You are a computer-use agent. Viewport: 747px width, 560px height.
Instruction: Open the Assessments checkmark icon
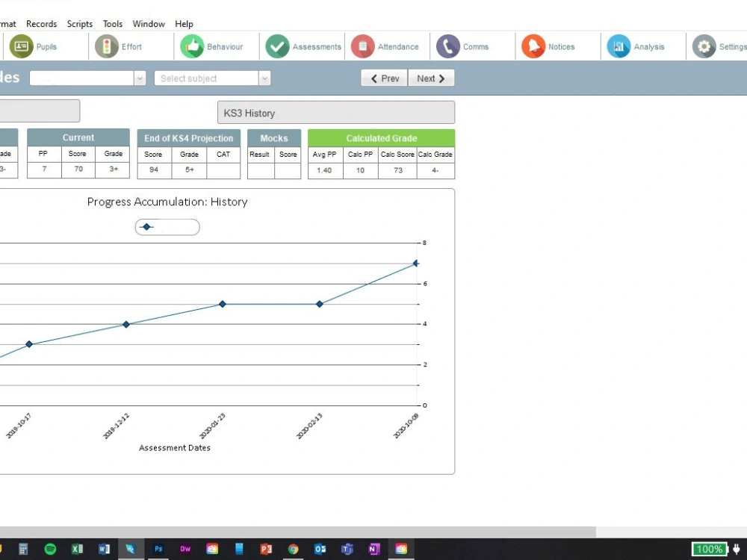tap(277, 46)
